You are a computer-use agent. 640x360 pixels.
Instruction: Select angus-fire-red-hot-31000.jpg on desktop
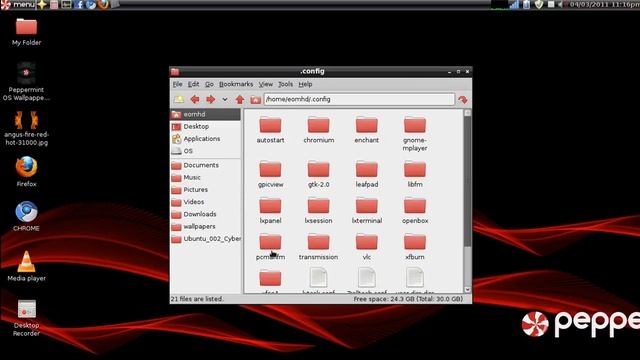27,128
